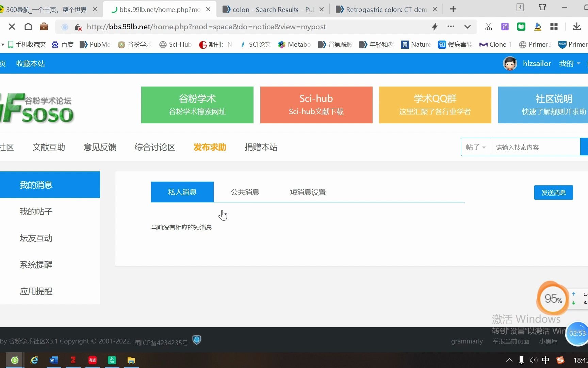Expand the address bar dropdown chevron
This screenshot has height=368, width=588.
468,27
